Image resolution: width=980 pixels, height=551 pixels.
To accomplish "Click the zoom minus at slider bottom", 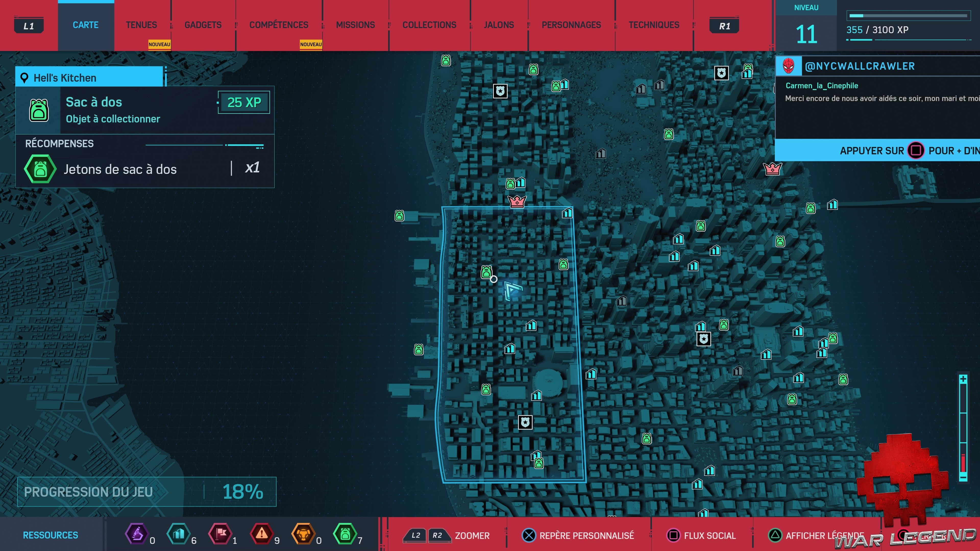I will click(x=963, y=477).
